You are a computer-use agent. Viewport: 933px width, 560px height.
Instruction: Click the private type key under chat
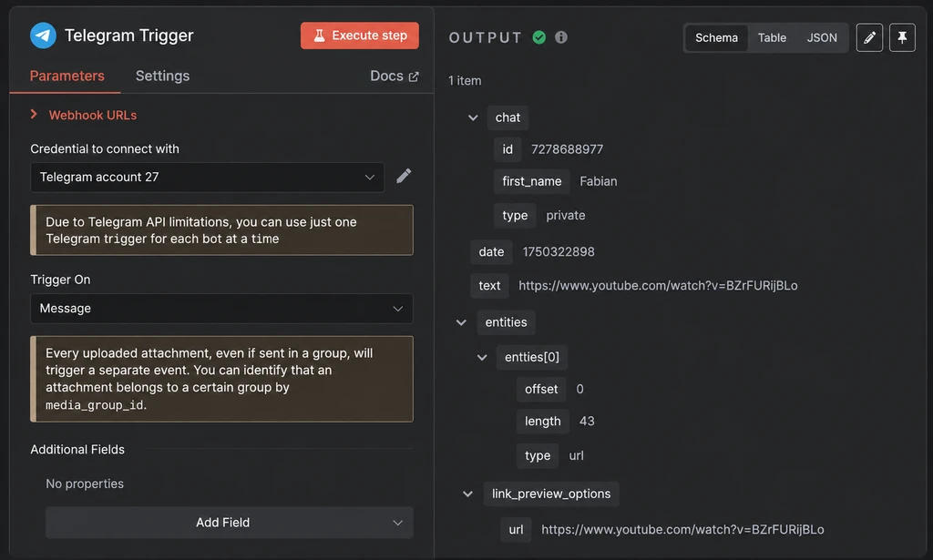(515, 215)
